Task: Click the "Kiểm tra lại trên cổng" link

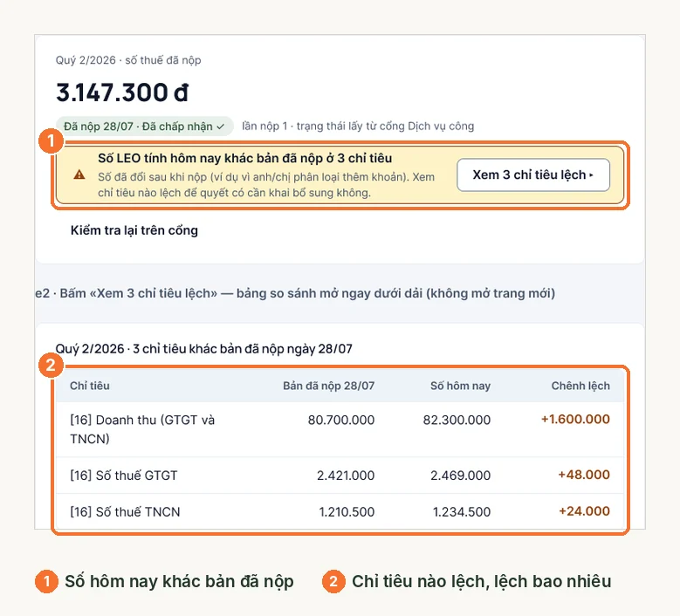Action: pyautogui.click(x=134, y=230)
